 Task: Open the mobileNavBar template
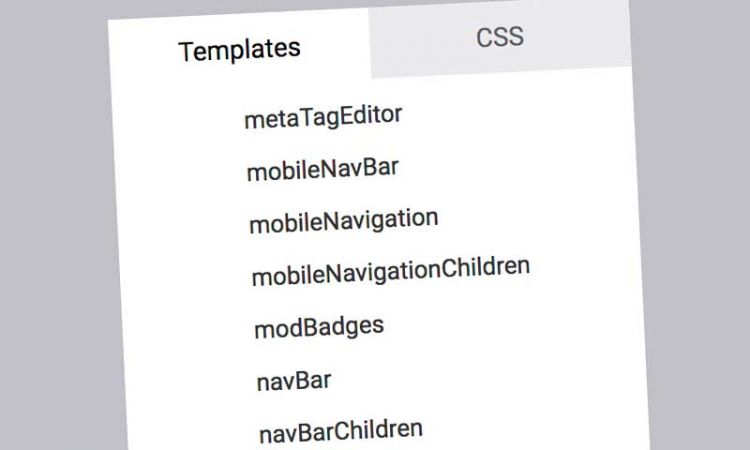pyautogui.click(x=323, y=168)
